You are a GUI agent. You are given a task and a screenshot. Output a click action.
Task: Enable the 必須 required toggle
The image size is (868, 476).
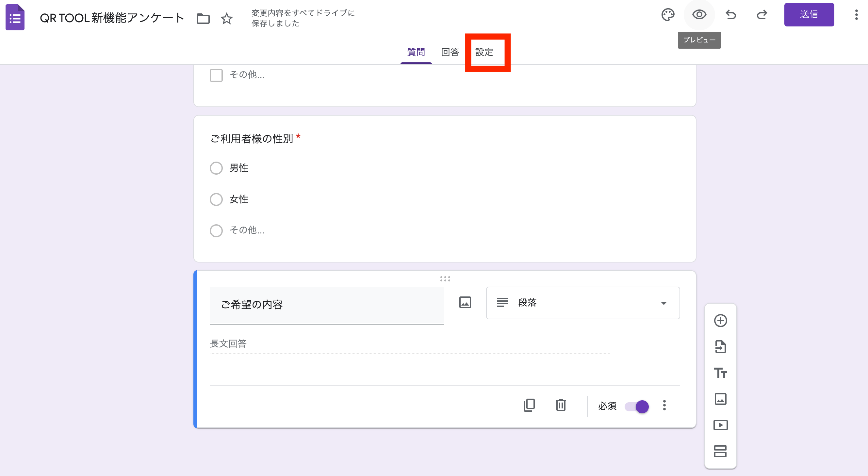pos(636,406)
